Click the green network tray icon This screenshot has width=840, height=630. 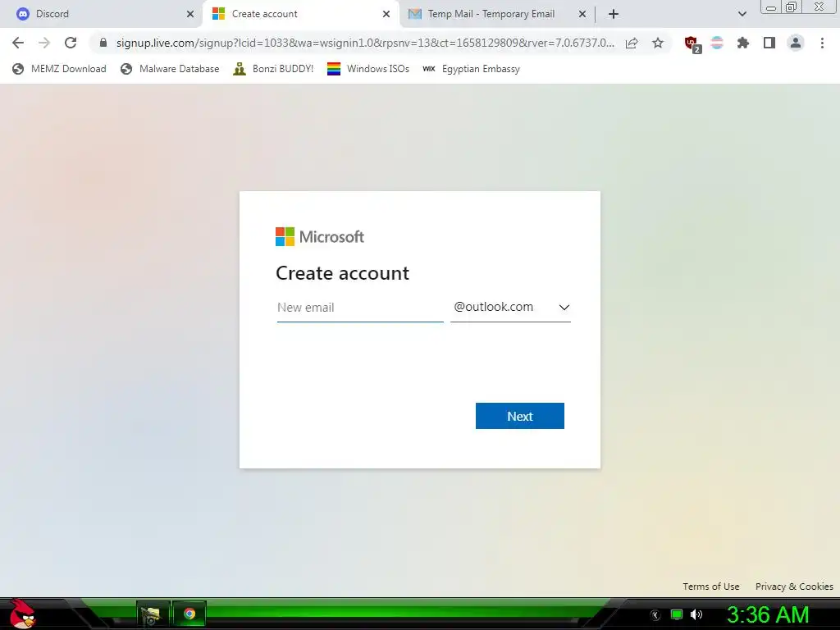(x=677, y=614)
